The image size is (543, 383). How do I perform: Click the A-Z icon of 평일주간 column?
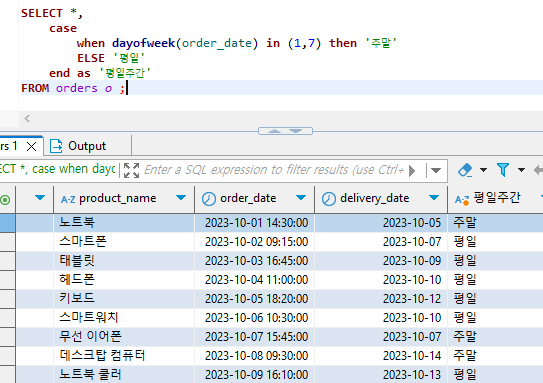coord(462,200)
